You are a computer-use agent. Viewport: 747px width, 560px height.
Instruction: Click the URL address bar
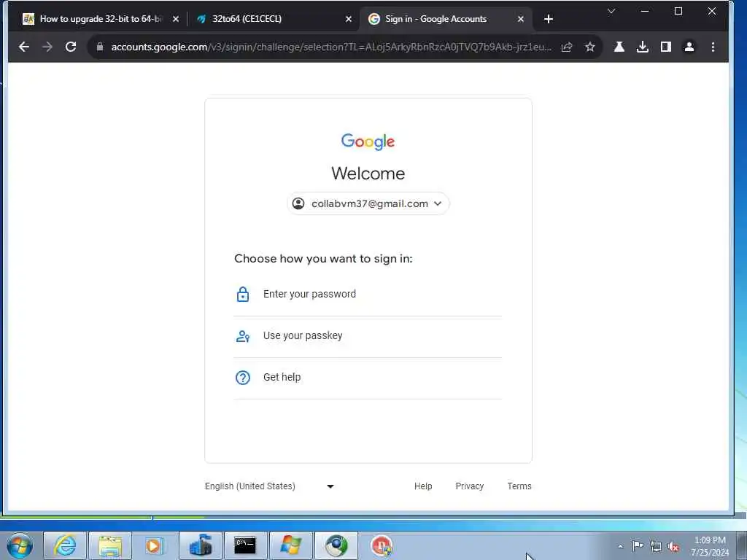coord(331,47)
